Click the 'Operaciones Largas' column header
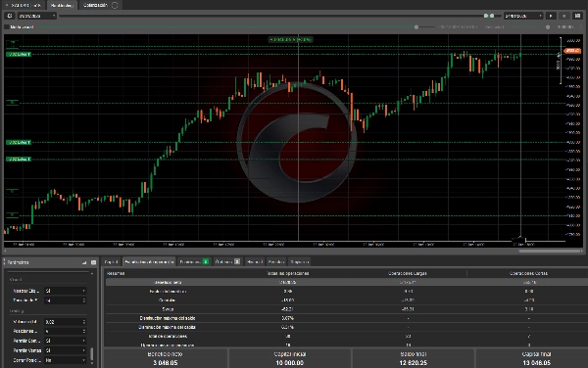This screenshot has width=588, height=368. (408, 273)
